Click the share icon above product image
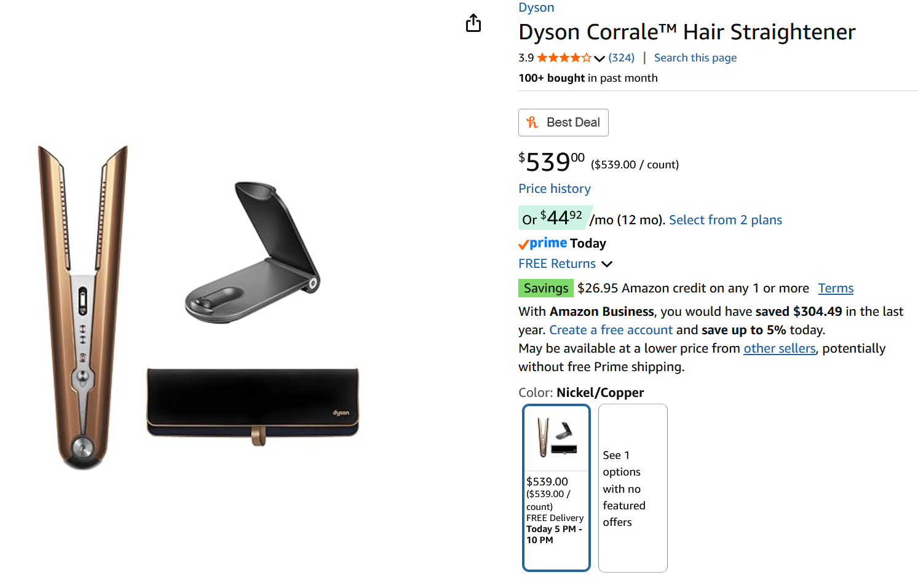This screenshot has width=918, height=588. (x=473, y=23)
